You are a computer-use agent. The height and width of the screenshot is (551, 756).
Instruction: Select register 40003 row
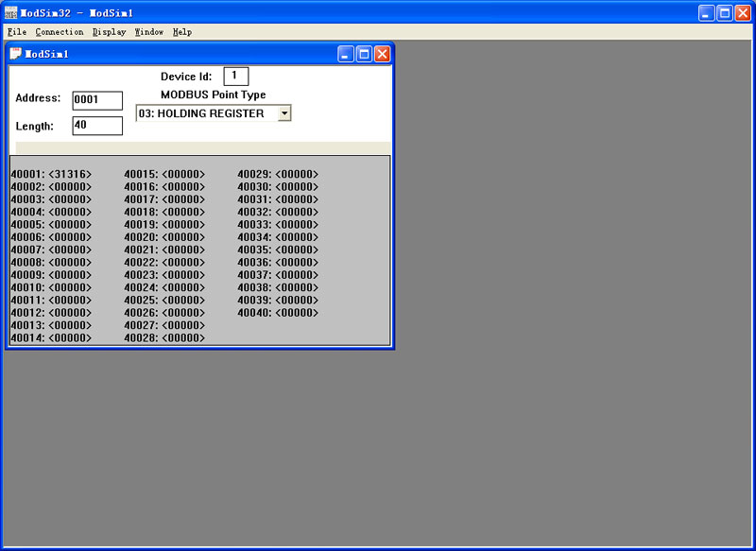pyautogui.click(x=51, y=199)
